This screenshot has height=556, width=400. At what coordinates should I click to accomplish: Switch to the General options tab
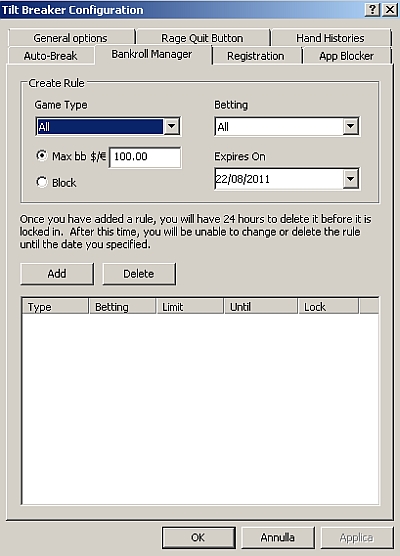click(71, 38)
